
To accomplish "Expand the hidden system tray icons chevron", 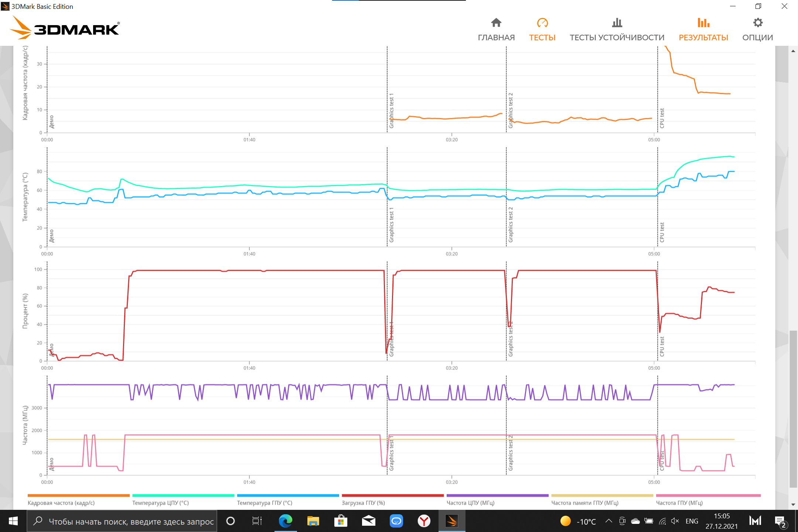I will [608, 521].
